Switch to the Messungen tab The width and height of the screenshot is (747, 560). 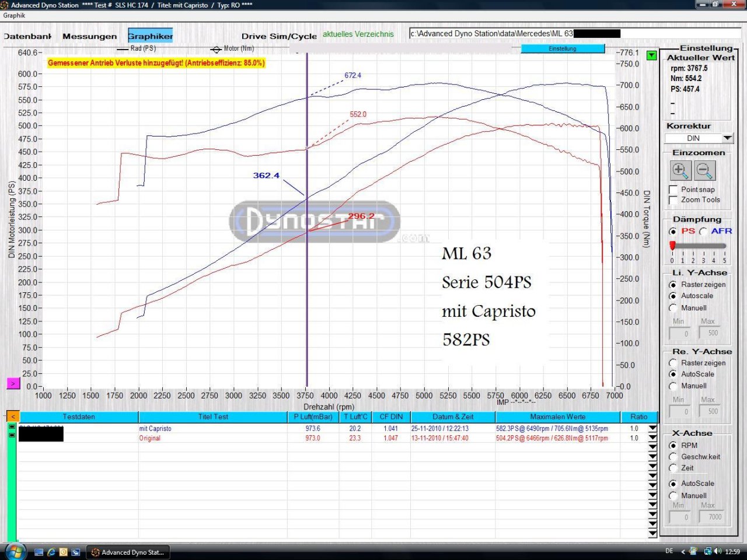[x=89, y=36]
